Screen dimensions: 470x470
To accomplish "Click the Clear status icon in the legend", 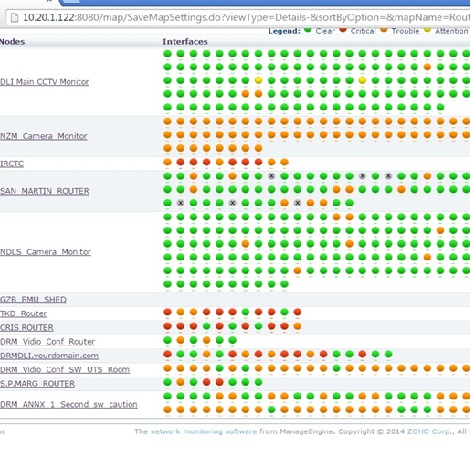I will (x=308, y=30).
